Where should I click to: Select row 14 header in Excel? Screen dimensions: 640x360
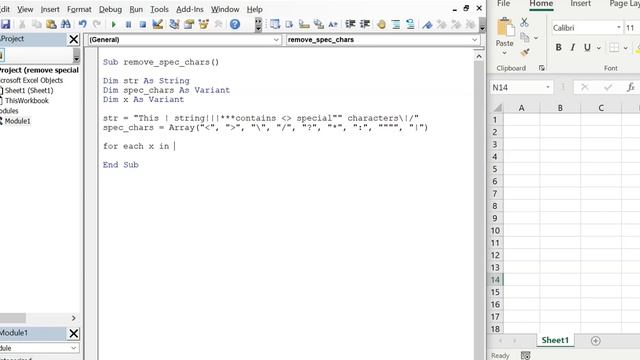[x=495, y=280]
